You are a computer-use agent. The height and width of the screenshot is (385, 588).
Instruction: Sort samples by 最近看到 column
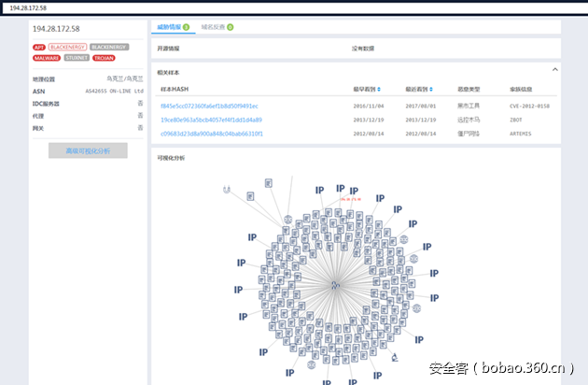pos(416,90)
